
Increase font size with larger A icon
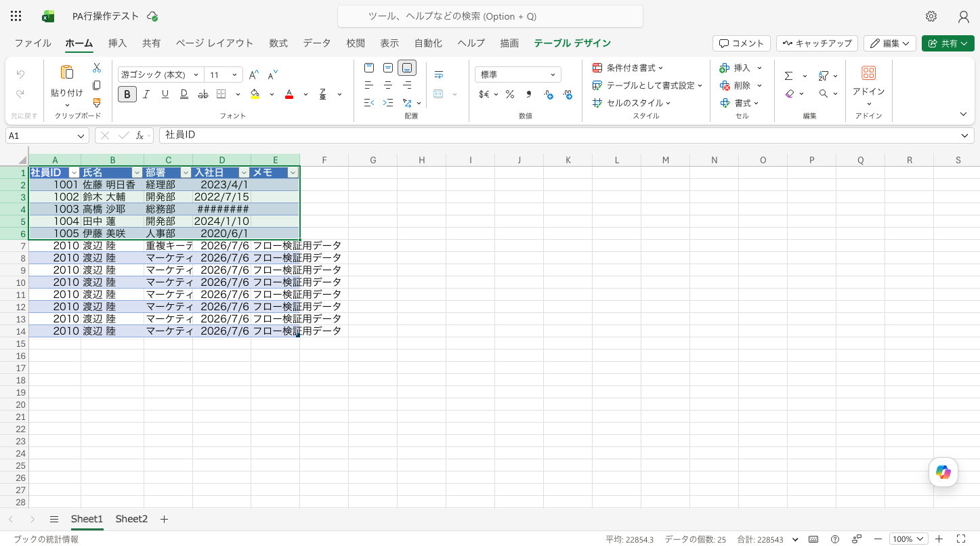pyautogui.click(x=254, y=75)
